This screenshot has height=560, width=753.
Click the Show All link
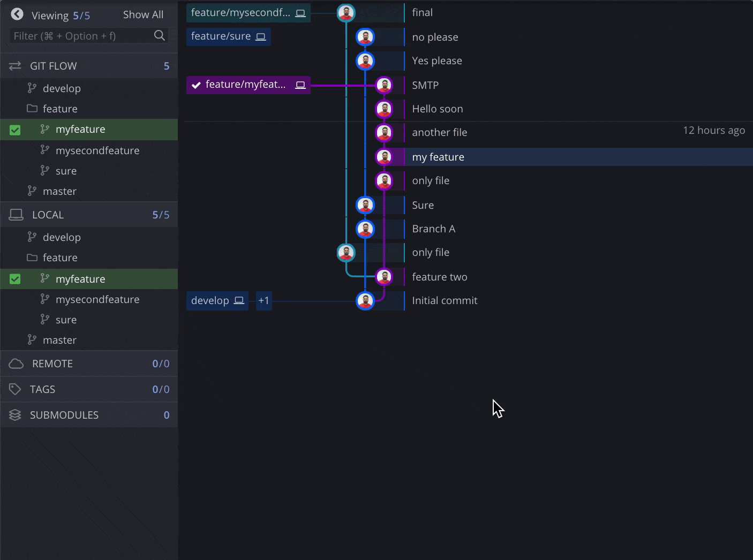pos(143,15)
